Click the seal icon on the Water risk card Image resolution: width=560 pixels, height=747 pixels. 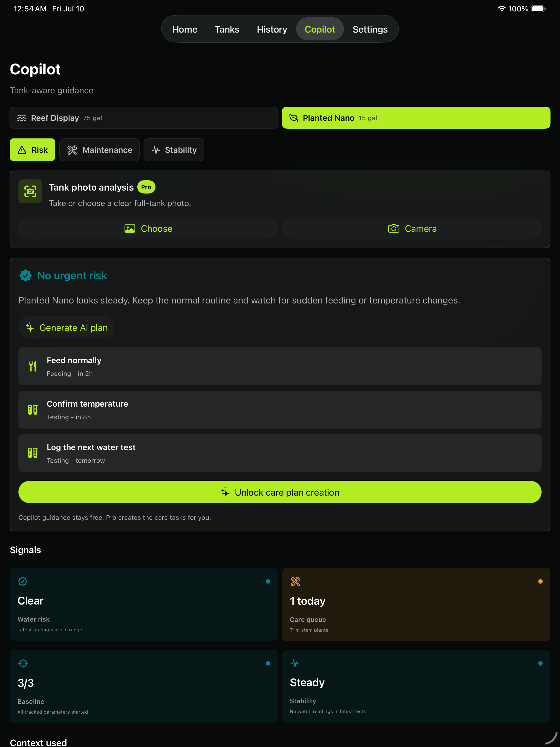coord(23,581)
